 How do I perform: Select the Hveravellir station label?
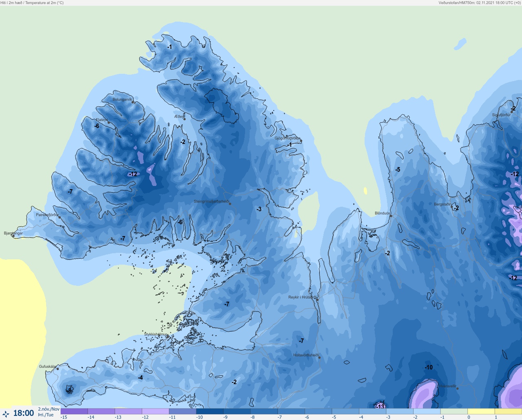click(448, 386)
